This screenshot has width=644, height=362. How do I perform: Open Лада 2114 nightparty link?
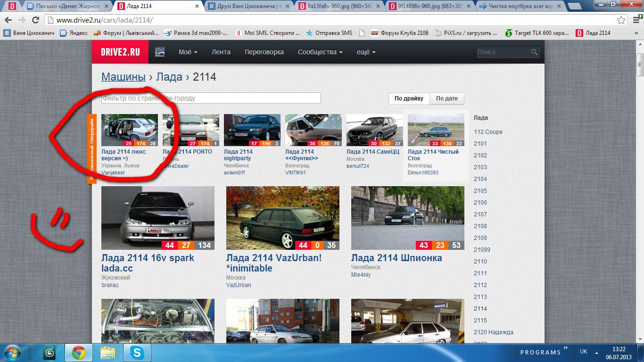tap(238, 155)
